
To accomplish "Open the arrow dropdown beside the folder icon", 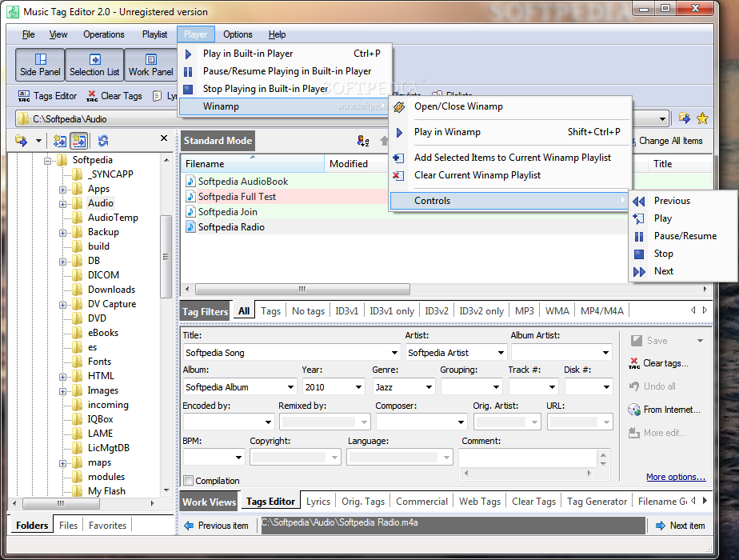I will (38, 141).
